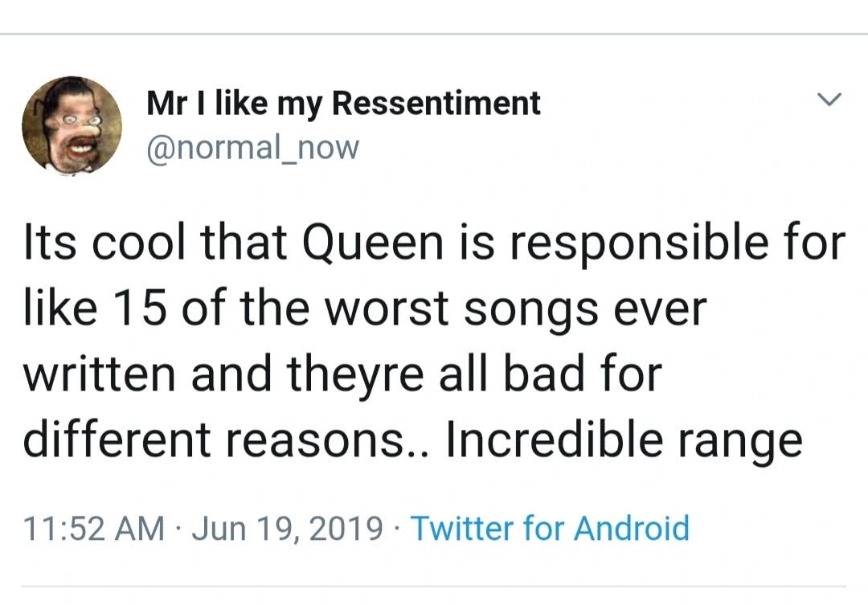Click the tweet line starting with like 15
Viewport: 868px width, 605px height.
(366, 309)
